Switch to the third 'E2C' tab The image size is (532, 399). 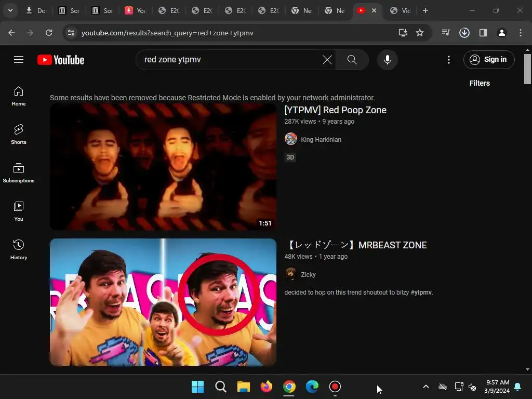point(235,10)
